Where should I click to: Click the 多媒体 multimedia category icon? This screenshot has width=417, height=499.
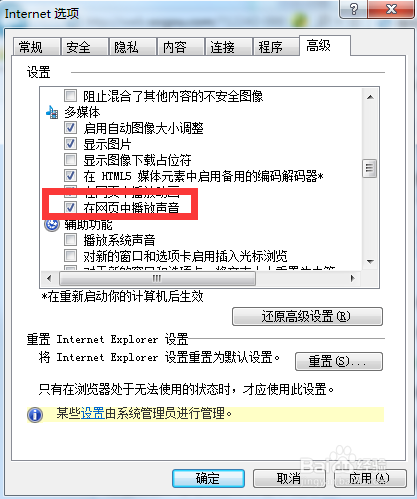point(52,112)
